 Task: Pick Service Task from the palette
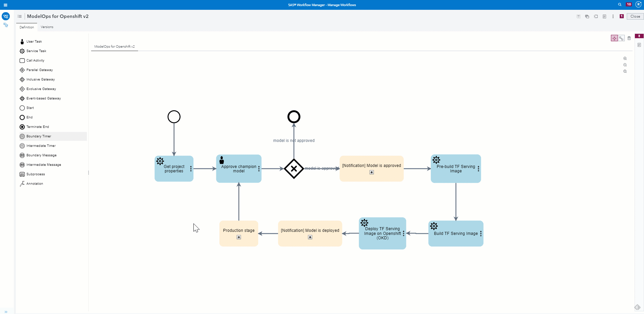pos(53,51)
